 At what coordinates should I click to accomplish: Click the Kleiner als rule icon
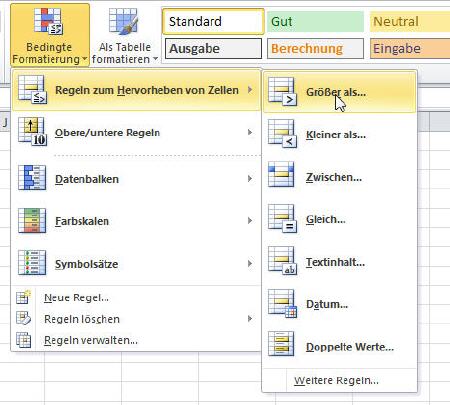282,134
